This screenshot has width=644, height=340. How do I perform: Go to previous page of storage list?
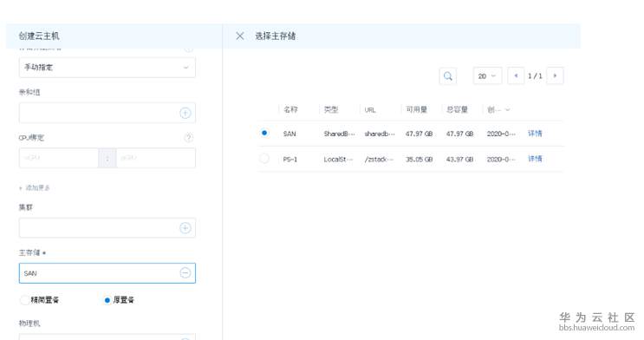(516, 75)
